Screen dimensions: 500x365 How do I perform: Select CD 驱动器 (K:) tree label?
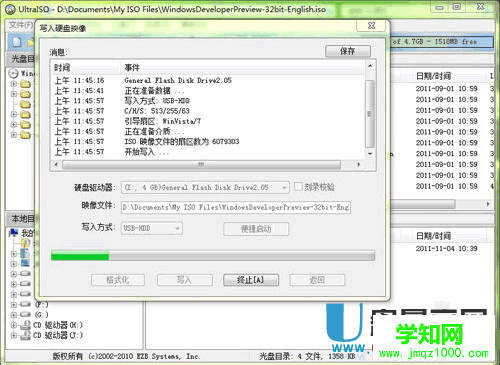[58, 325]
